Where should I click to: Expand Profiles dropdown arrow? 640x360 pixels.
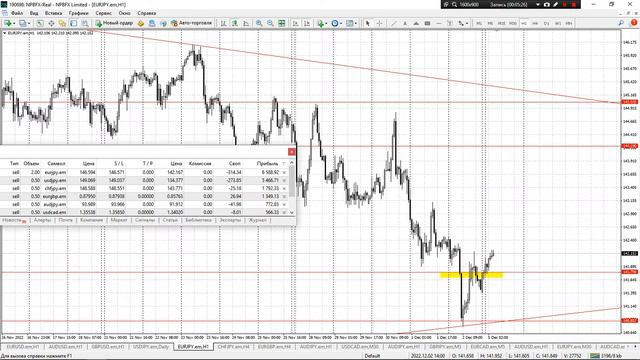[x=29, y=23]
